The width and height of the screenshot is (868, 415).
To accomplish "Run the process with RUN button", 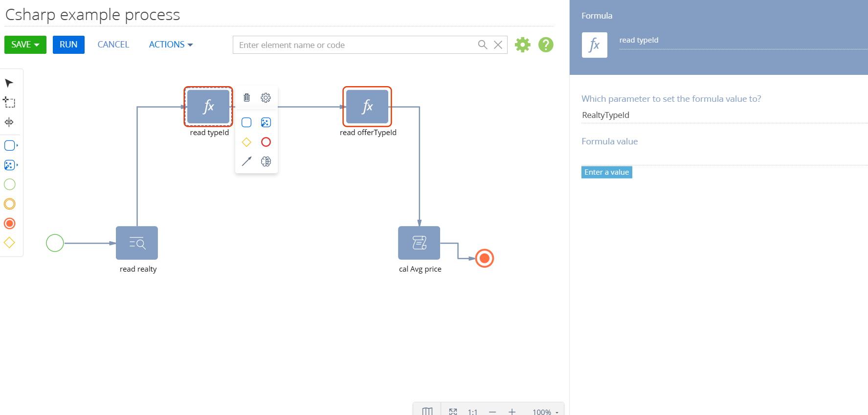I will [68, 45].
